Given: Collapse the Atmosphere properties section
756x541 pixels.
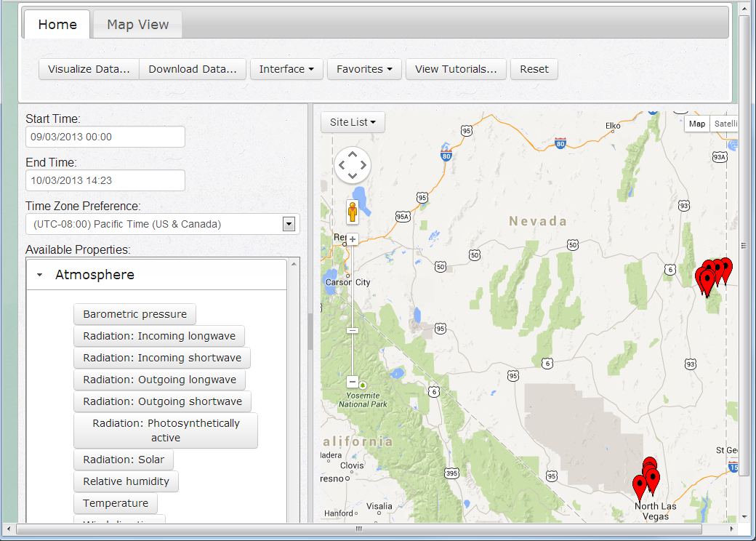Looking at the screenshot, I should pyautogui.click(x=39, y=275).
